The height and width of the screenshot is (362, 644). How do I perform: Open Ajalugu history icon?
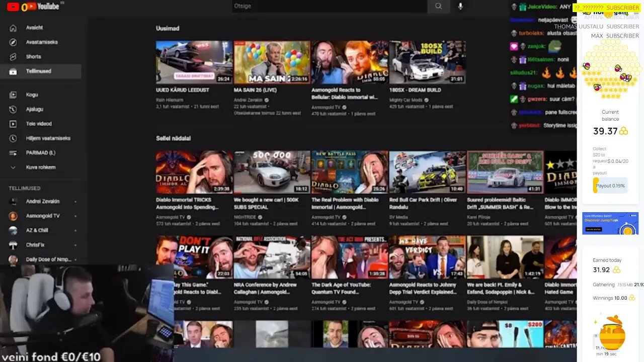(x=13, y=109)
